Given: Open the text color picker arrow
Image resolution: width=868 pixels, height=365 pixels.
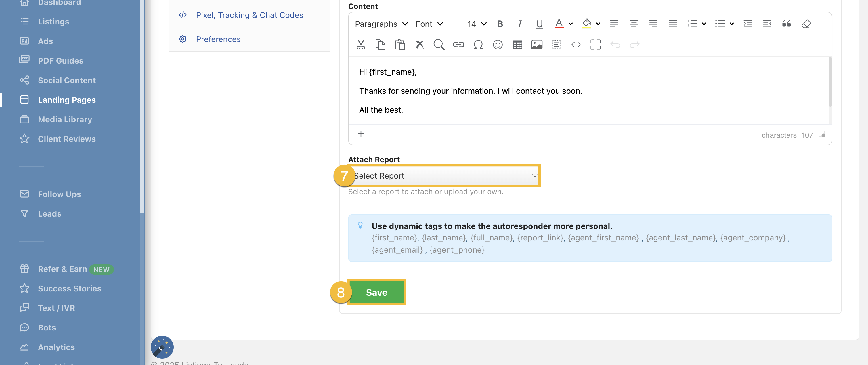Looking at the screenshot, I should [x=570, y=24].
